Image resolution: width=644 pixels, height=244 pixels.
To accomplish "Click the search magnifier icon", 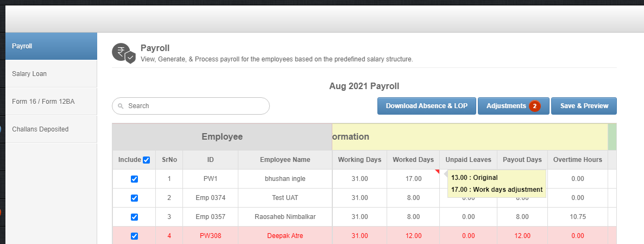I will [x=121, y=106].
